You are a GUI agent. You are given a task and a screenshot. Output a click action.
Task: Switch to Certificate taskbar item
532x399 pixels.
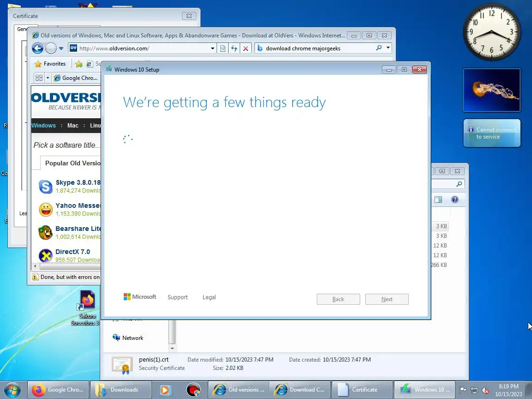[362, 389]
